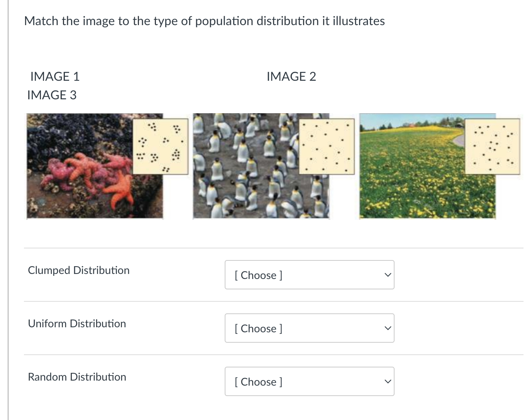The width and height of the screenshot is (532, 420).
Task: Click the IMAGE 2 label
Action: (x=291, y=76)
